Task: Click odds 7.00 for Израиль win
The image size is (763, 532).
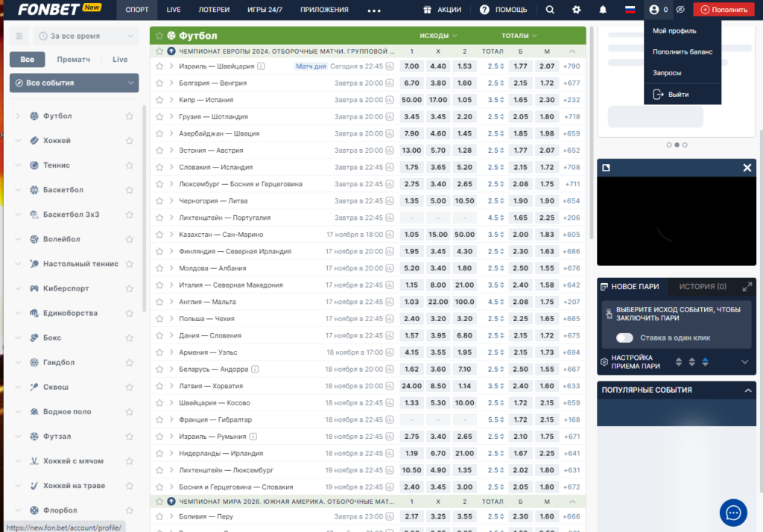Action: (x=411, y=66)
